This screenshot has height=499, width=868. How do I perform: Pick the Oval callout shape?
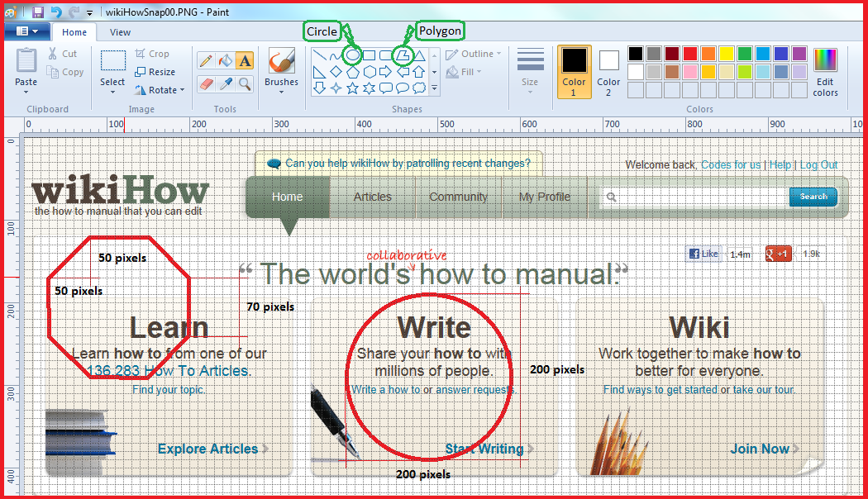403,88
